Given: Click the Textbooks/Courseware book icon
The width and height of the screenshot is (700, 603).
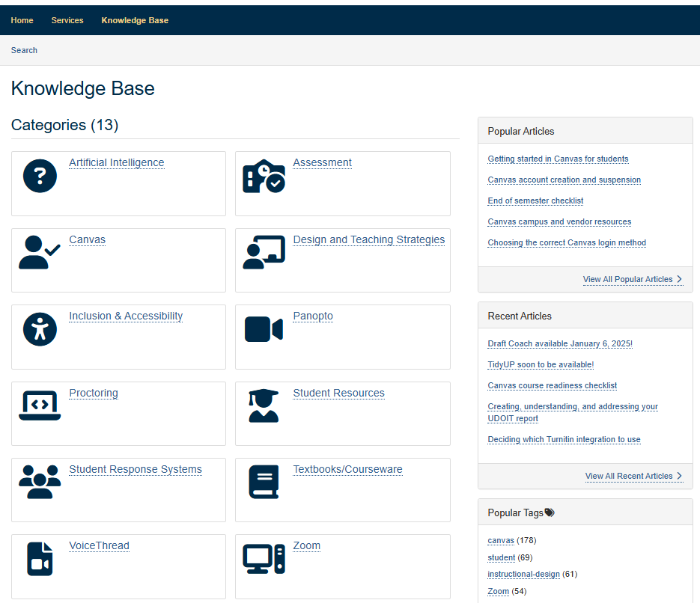Looking at the screenshot, I should (x=264, y=483).
